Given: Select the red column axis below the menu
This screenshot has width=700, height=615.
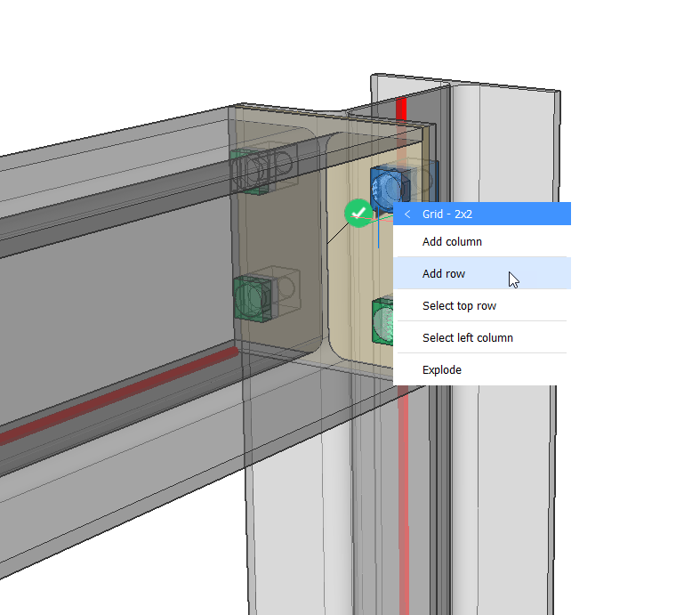Looking at the screenshot, I should [x=404, y=498].
